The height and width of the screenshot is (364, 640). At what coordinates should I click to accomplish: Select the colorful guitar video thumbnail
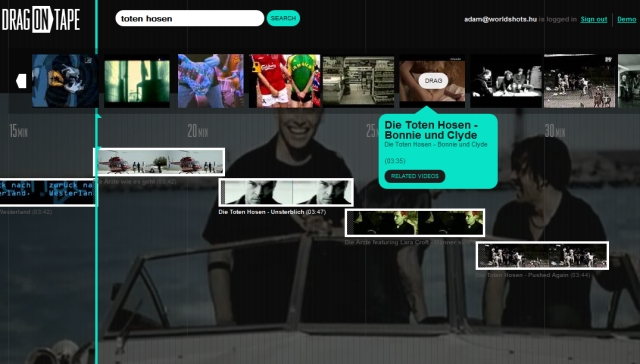[x=211, y=81]
